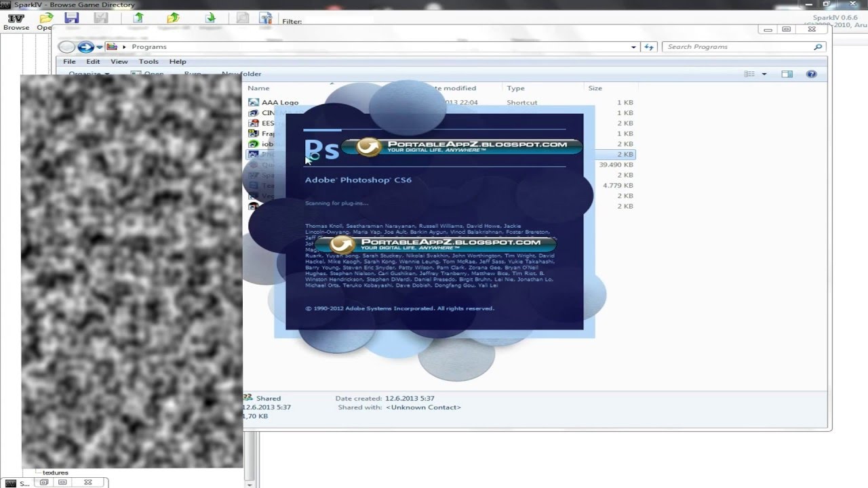Click the Programs breadcrumb in address bar
This screenshot has width=868, height=488.
pyautogui.click(x=149, y=47)
